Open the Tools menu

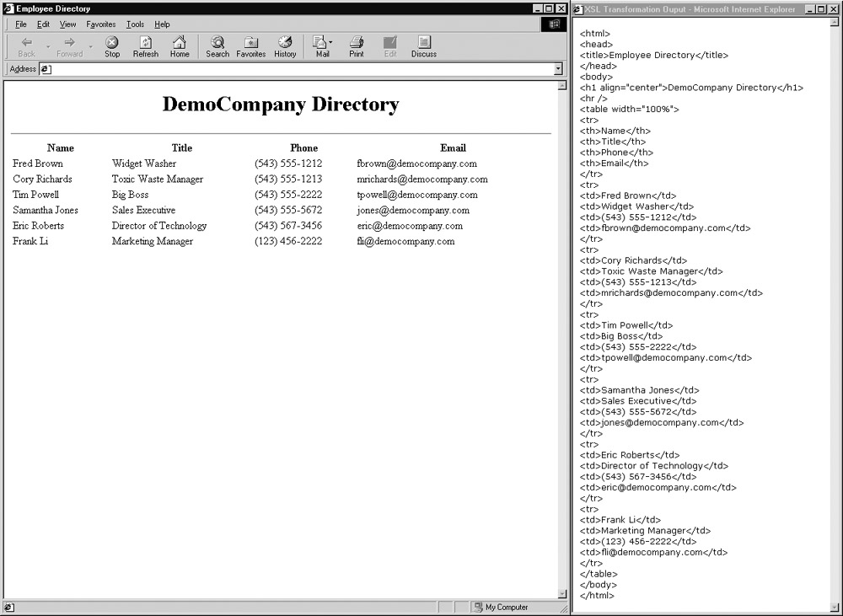pyautogui.click(x=135, y=24)
